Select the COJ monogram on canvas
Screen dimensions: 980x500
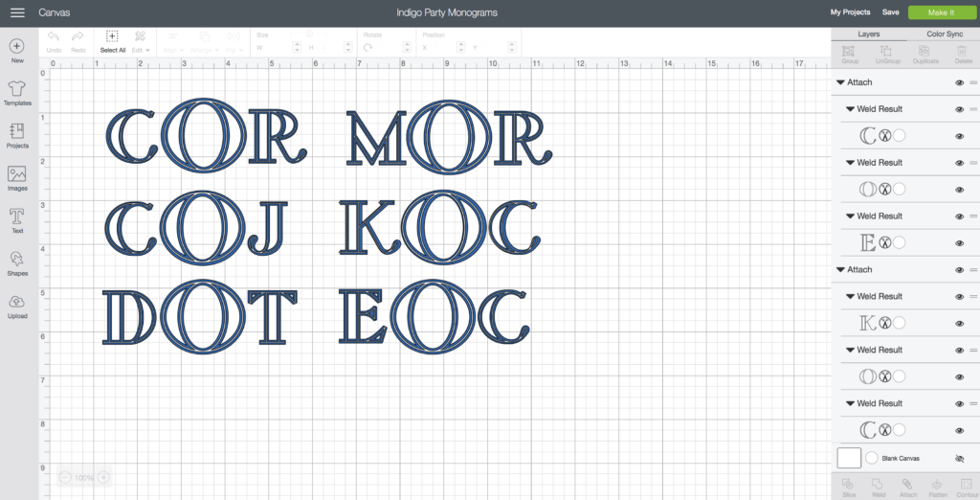(x=195, y=227)
